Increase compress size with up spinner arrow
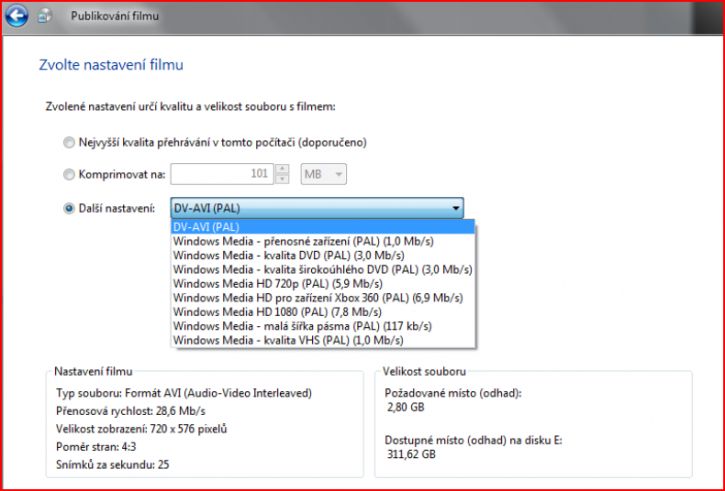Image resolution: width=725 pixels, height=491 pixels. (282, 169)
